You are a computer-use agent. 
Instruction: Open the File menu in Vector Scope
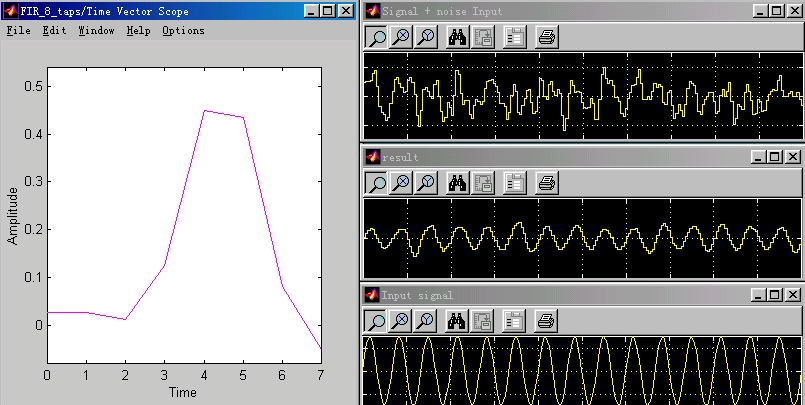coord(18,30)
